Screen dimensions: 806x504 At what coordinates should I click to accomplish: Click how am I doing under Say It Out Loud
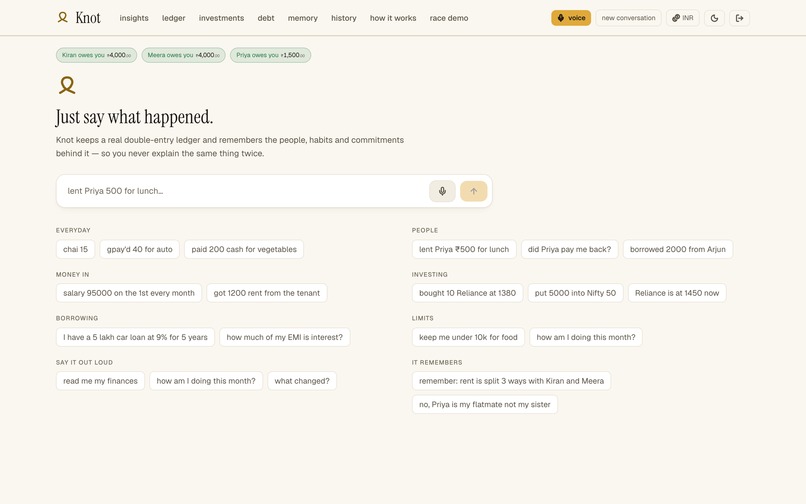[206, 381]
